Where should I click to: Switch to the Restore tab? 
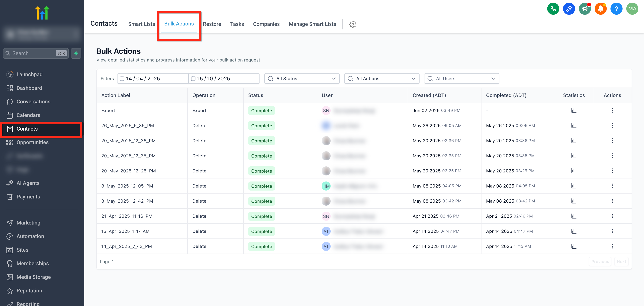(212, 24)
